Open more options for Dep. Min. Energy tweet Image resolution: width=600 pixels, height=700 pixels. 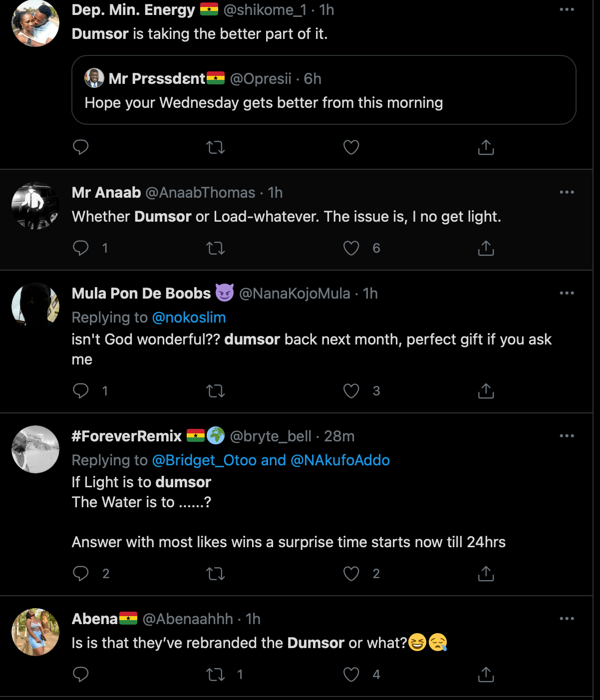(567, 10)
